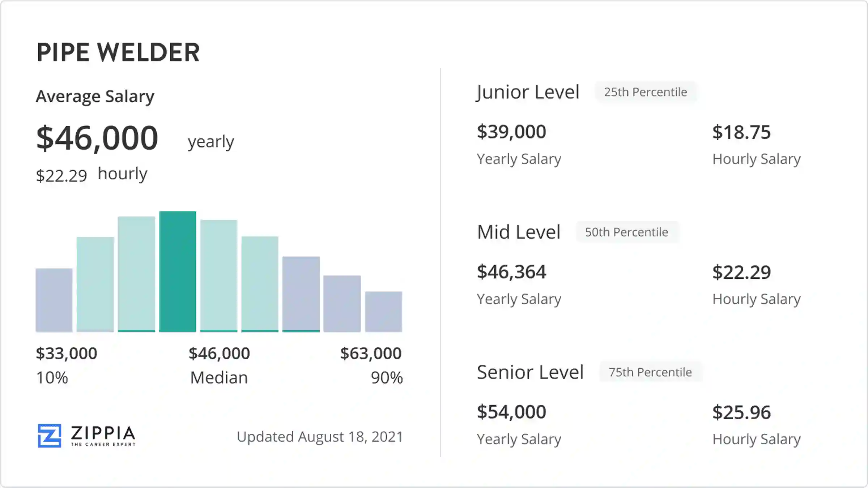This screenshot has height=488, width=868.
Task: Click the Zippia blue Z logo icon
Action: (x=50, y=436)
